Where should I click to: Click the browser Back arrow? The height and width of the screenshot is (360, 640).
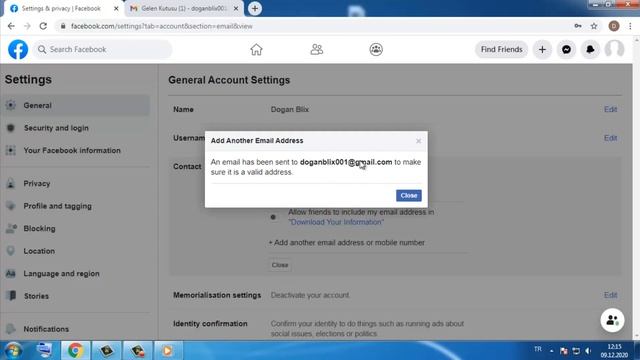coord(11,26)
